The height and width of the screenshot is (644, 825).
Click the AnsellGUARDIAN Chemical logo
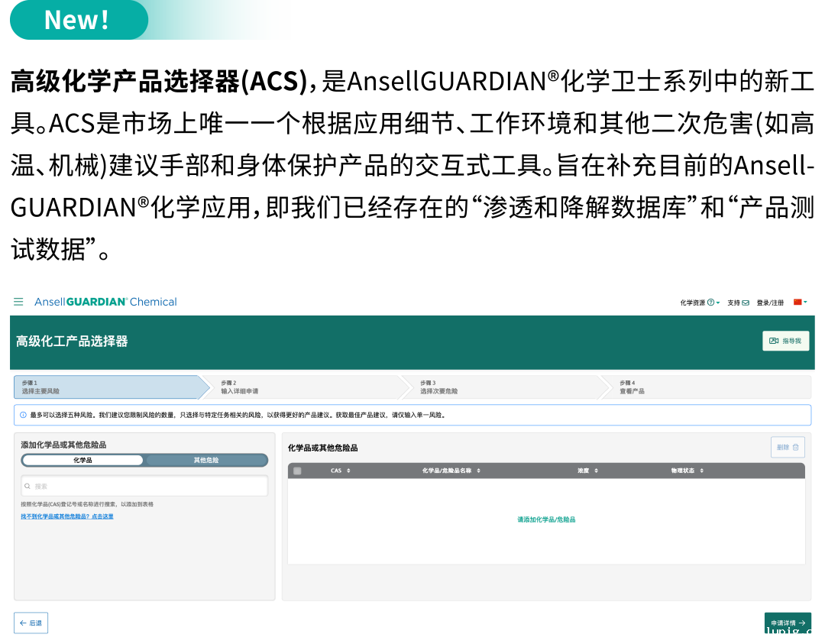click(x=105, y=302)
